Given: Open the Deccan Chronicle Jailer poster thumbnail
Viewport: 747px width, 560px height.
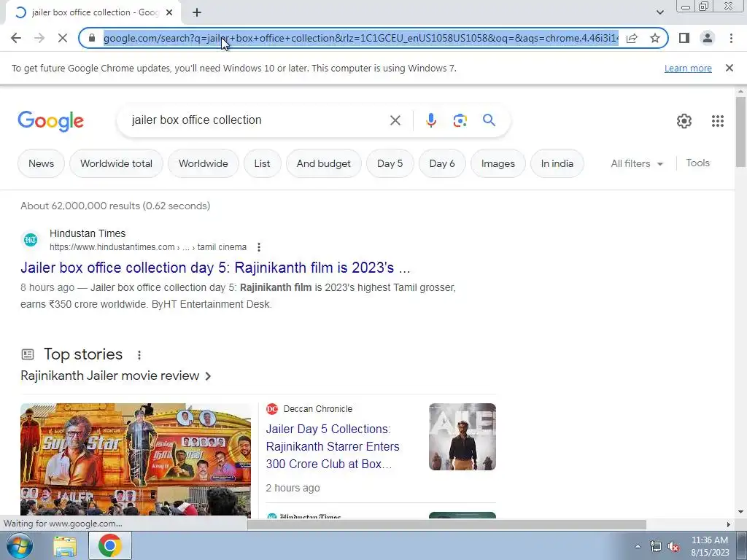Looking at the screenshot, I should click(x=462, y=437).
